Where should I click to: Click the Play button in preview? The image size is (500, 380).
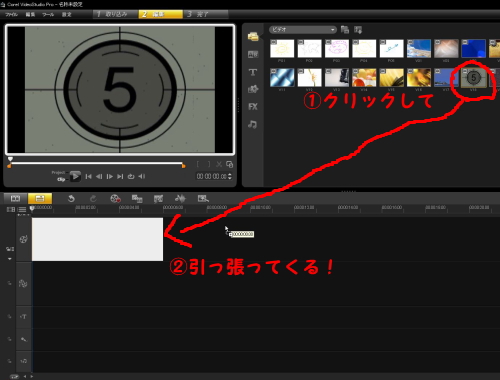pyautogui.click(x=75, y=176)
